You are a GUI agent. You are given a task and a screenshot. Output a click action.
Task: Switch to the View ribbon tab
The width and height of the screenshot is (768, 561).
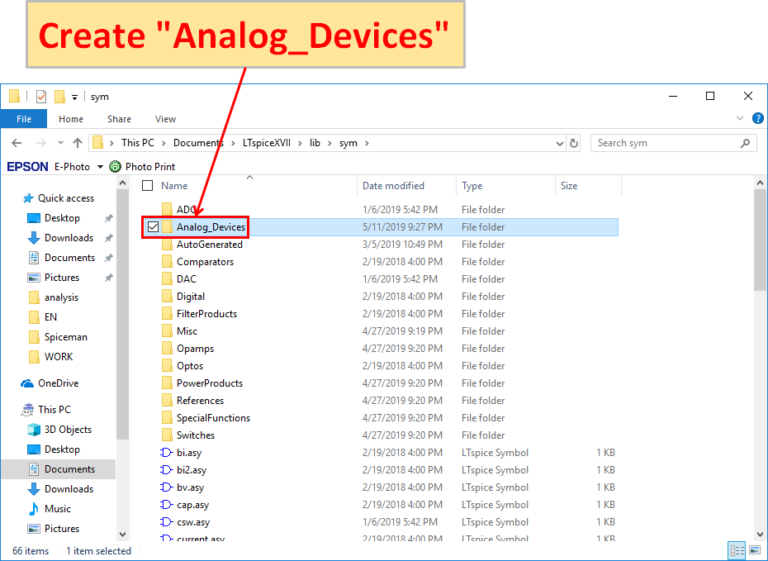point(165,119)
